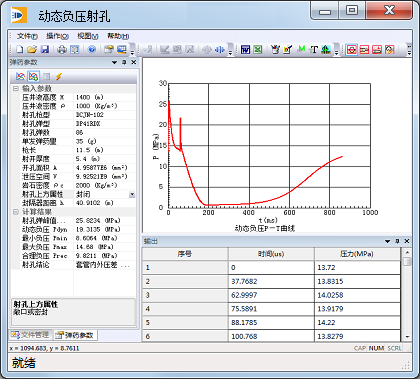
Task: Click the Word export icon
Action: click(x=245, y=50)
